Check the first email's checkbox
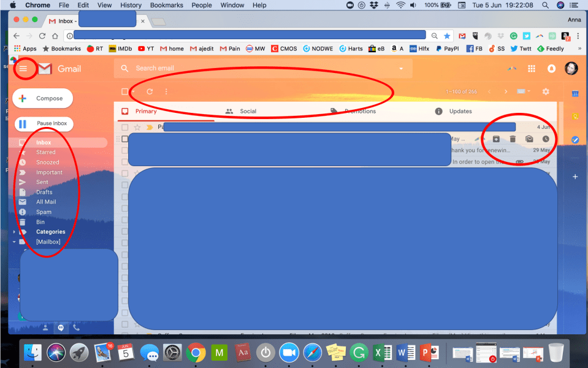 point(125,127)
